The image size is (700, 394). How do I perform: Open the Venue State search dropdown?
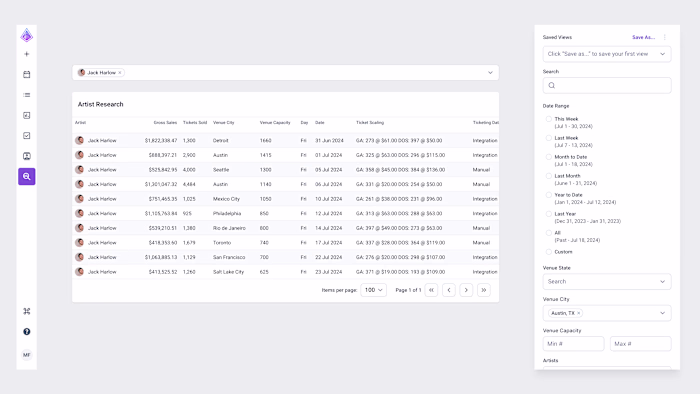(607, 282)
